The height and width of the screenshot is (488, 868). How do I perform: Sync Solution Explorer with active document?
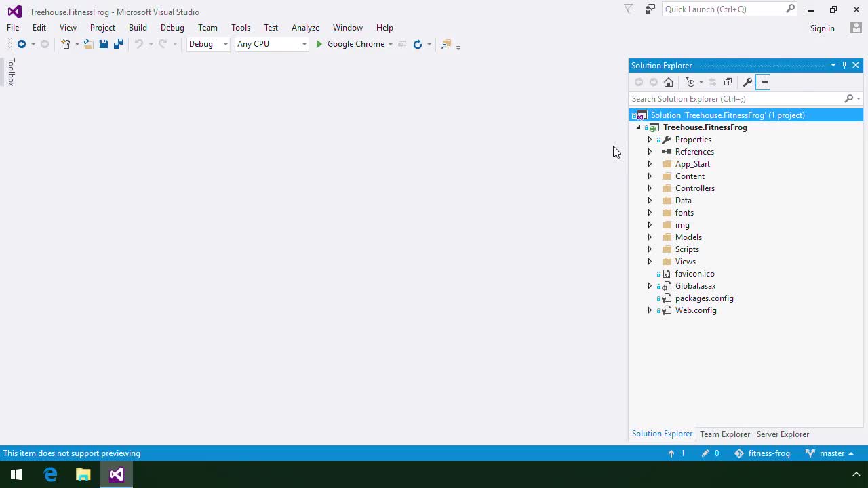(x=712, y=82)
